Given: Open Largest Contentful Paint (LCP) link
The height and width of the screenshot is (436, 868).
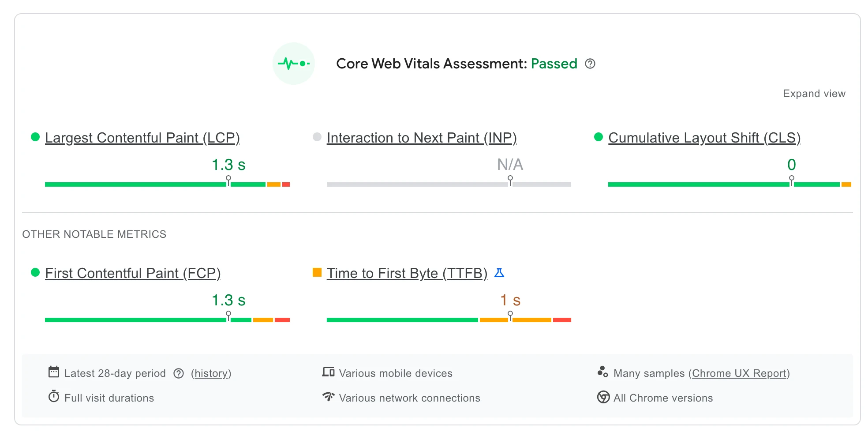Looking at the screenshot, I should (142, 138).
